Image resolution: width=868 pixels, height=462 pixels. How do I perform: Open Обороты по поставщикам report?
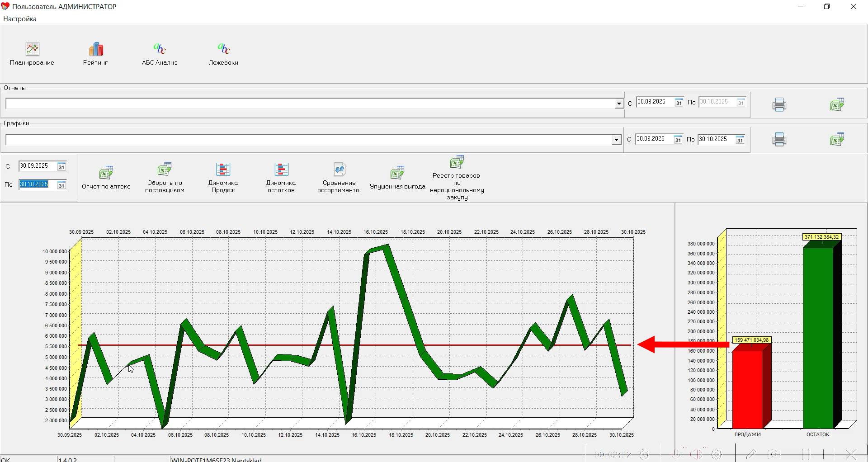pos(165,170)
